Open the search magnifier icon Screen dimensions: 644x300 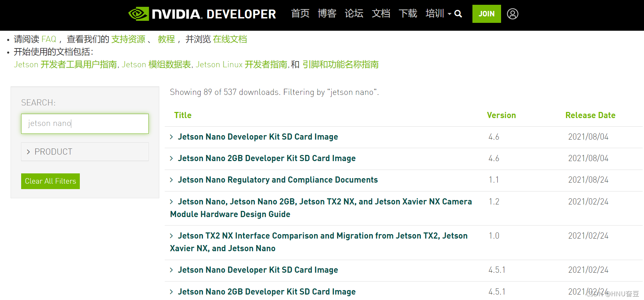[458, 14]
